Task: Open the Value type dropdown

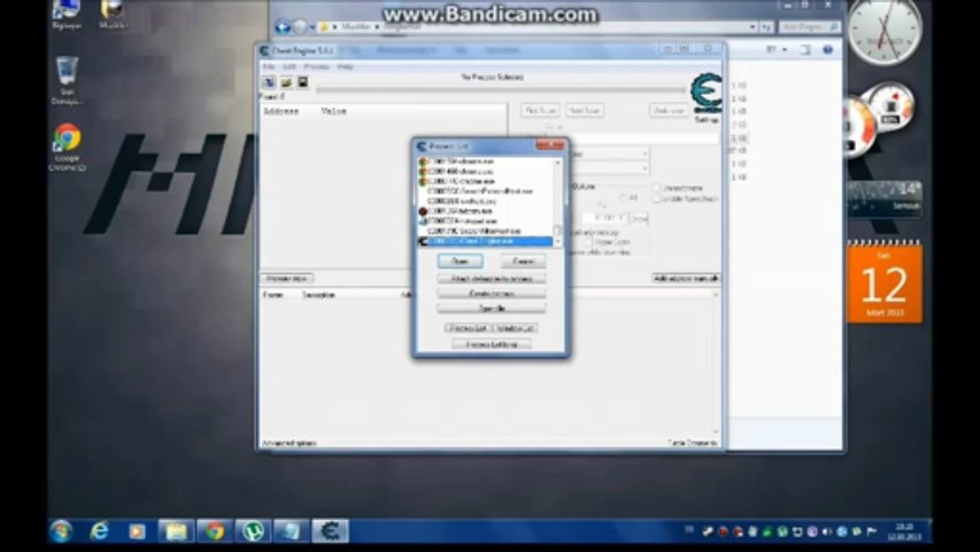Action: tap(610, 168)
